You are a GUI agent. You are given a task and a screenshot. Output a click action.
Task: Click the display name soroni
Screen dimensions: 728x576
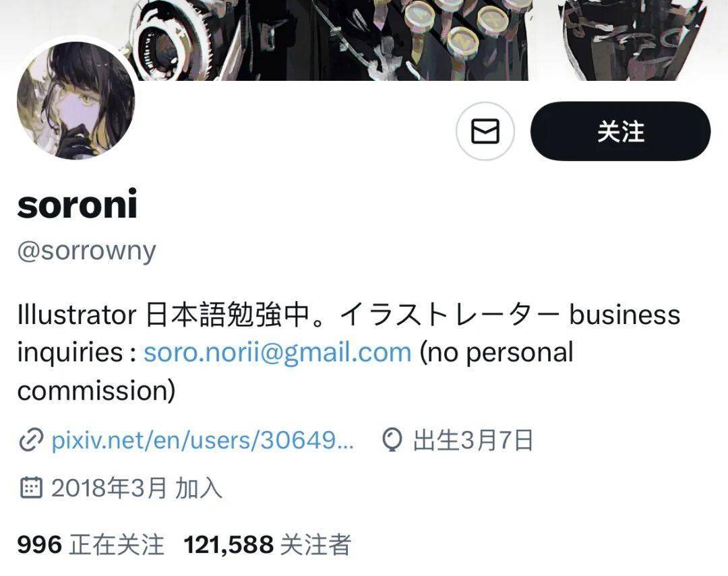(77, 204)
